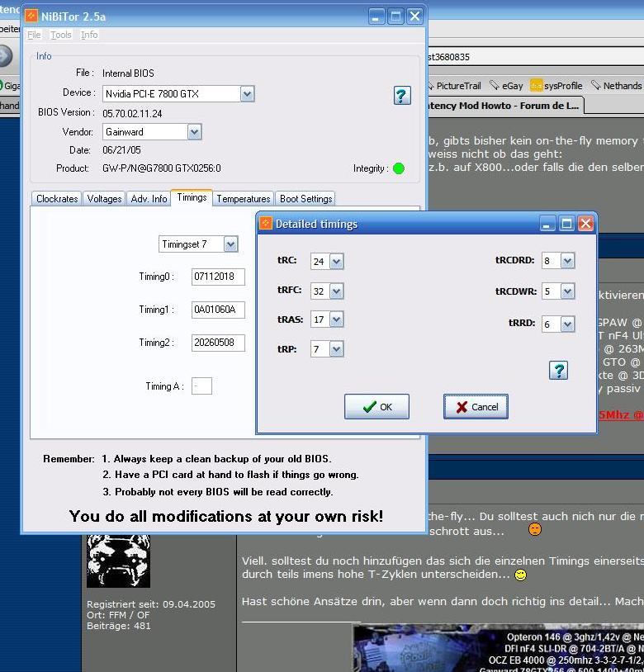644x672 pixels.
Task: Maximize the Detailed timings dialog
Action: 566,224
